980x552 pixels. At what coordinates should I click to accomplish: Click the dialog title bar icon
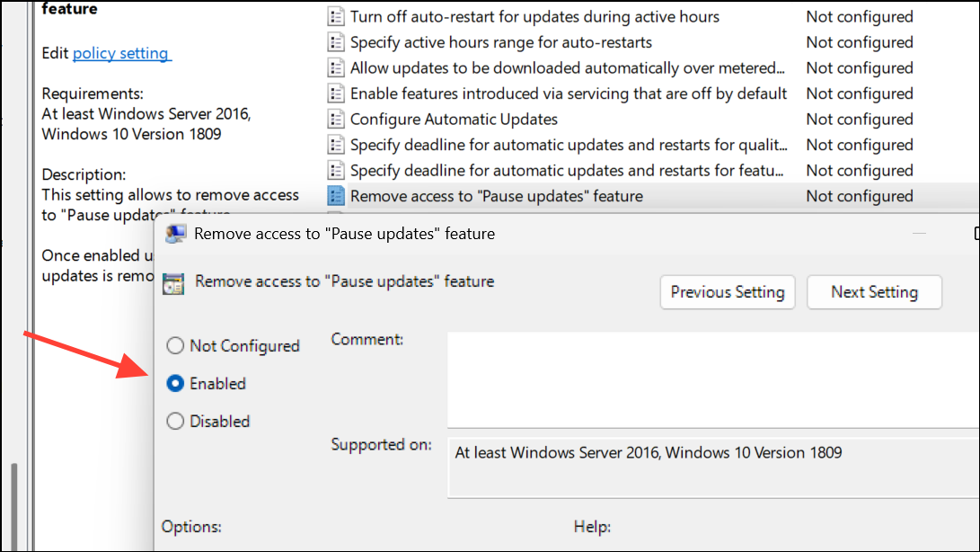click(x=177, y=234)
